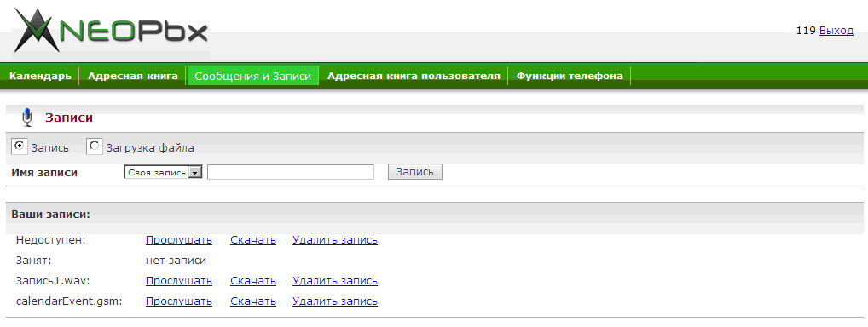The width and height of the screenshot is (868, 327).
Task: Click the Занят: row label
Action: 34,261
